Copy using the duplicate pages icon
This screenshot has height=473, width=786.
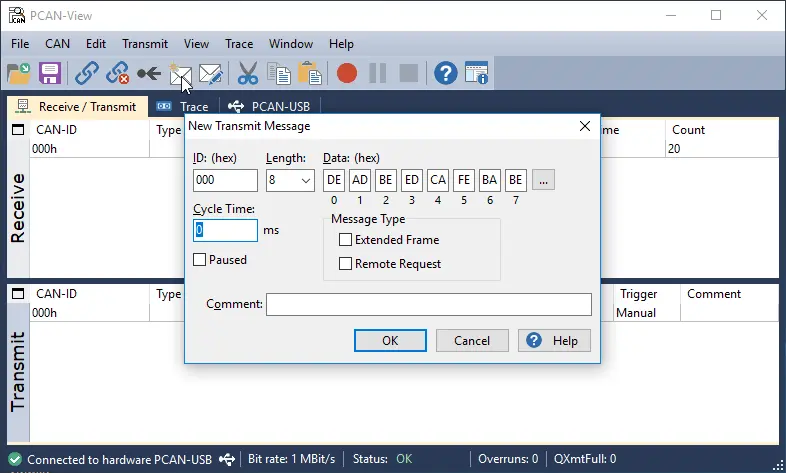point(279,73)
